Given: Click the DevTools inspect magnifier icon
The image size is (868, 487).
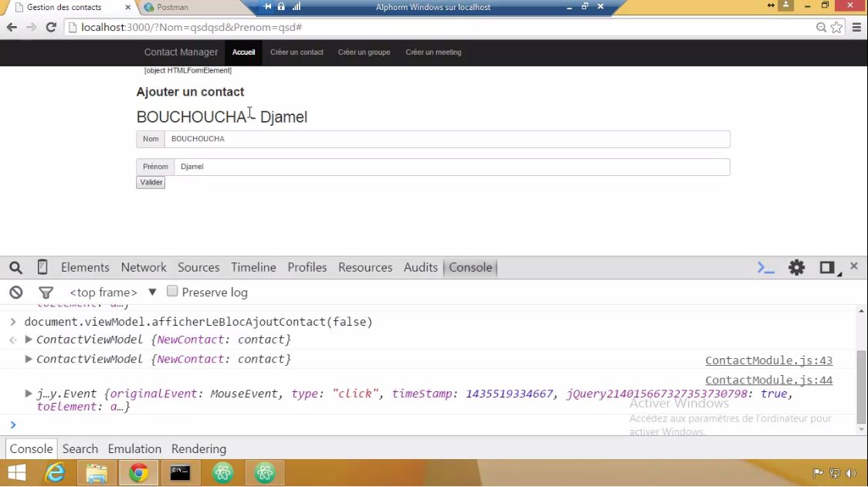Looking at the screenshot, I should click(15, 267).
